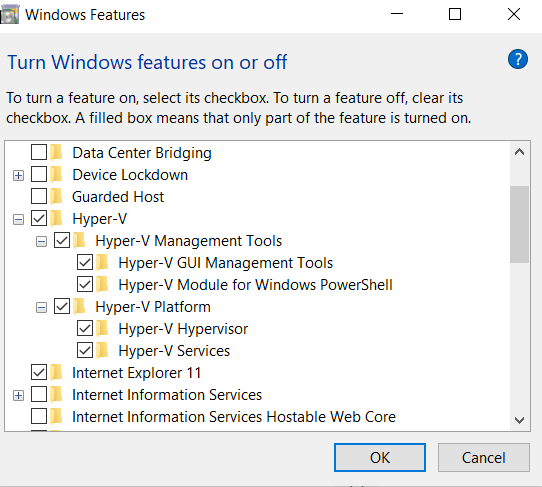Collapse the Hyper-V tree node
Viewport: 542px width, 487px height.
click(x=18, y=219)
